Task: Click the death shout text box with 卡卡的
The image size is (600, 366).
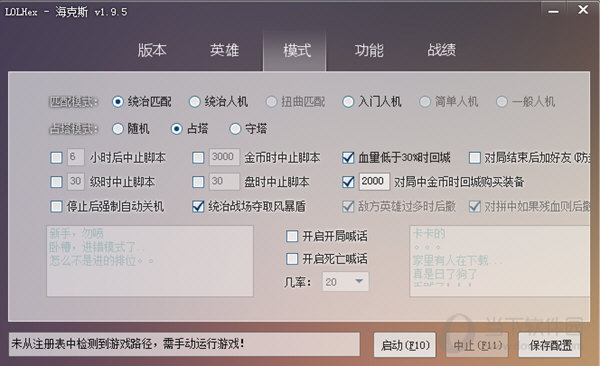Action: click(x=500, y=261)
